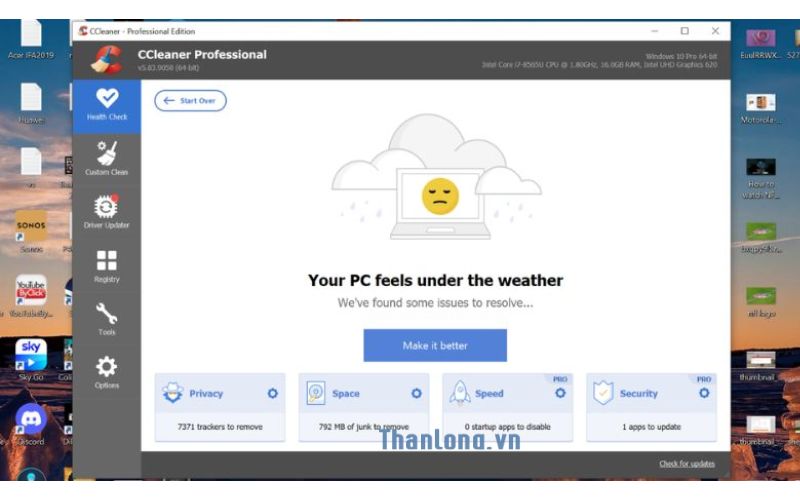This screenshot has height=500, width=800.
Task: Open Options gear in the sidebar
Action: [106, 372]
